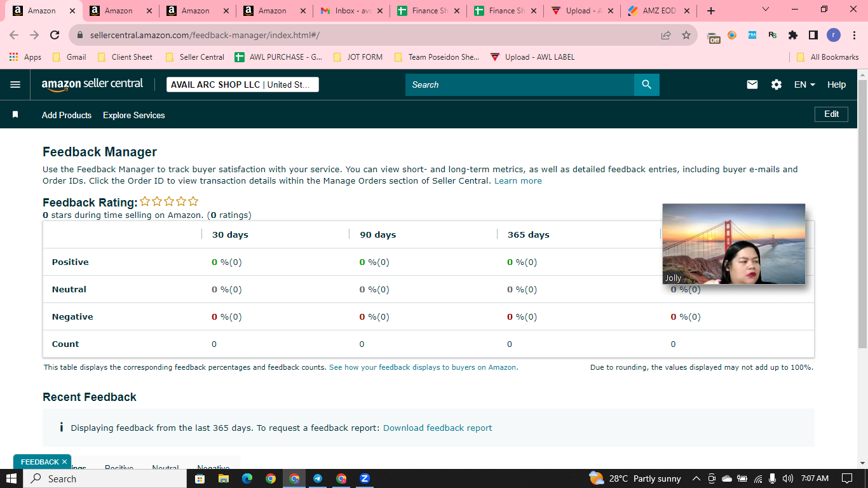This screenshot has width=868, height=488.
Task: Open the mail messages icon
Action: point(752,85)
